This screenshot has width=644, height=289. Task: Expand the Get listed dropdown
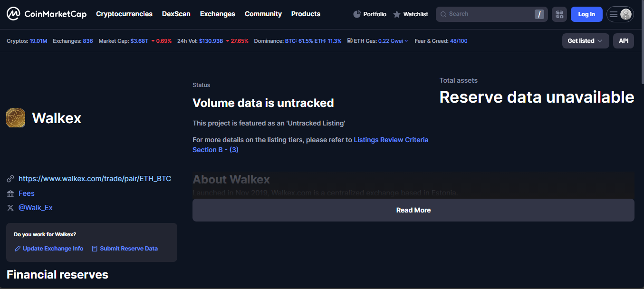point(585,41)
